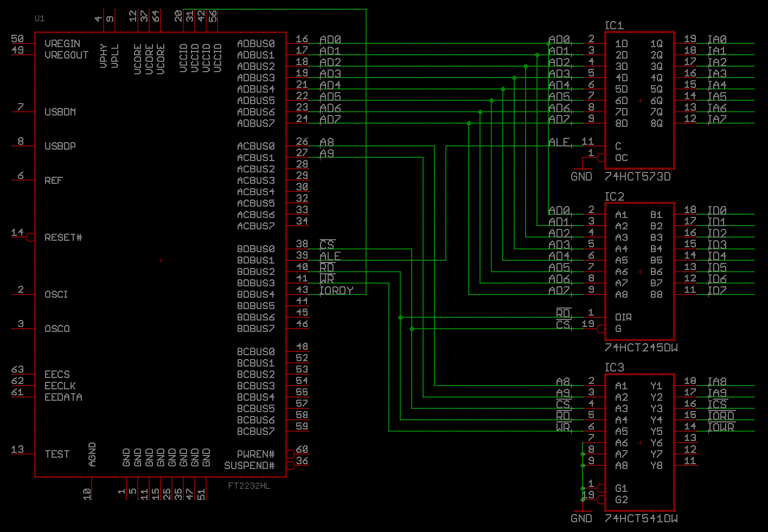Select pin number 60 beside PWREN#
Image resolution: width=768 pixels, height=532 pixels.
click(x=302, y=449)
